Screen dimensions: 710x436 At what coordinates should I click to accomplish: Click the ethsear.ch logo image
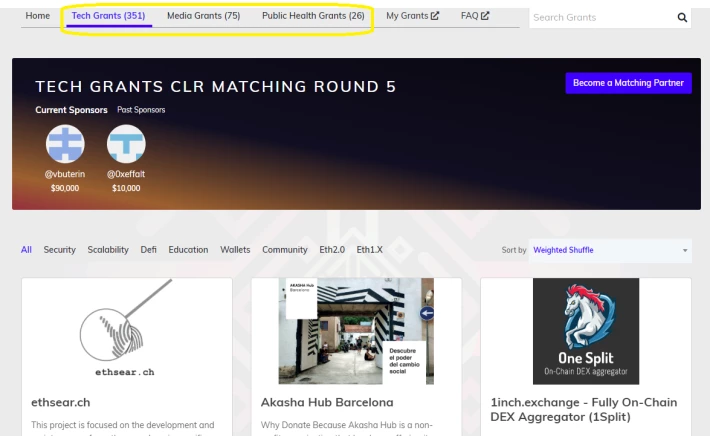point(126,330)
